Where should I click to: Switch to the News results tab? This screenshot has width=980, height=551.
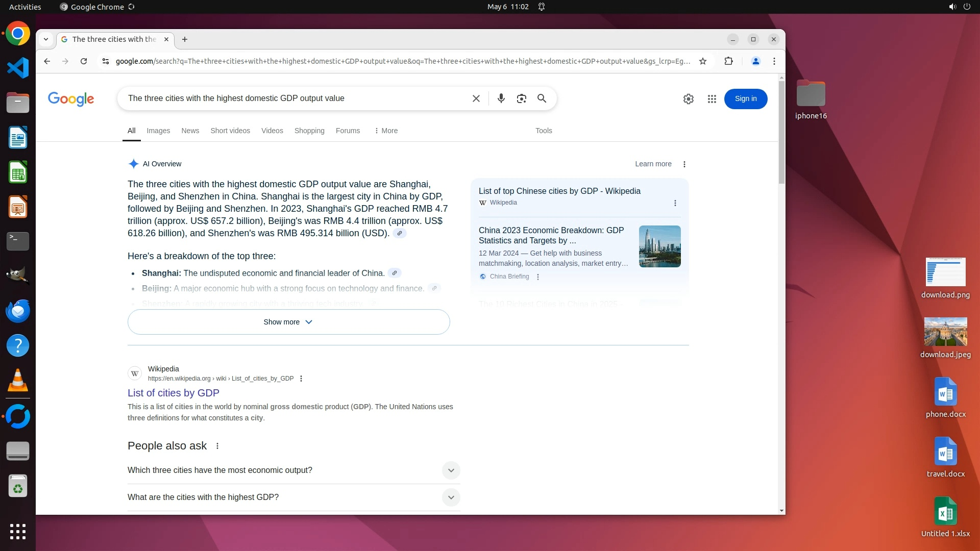(190, 131)
